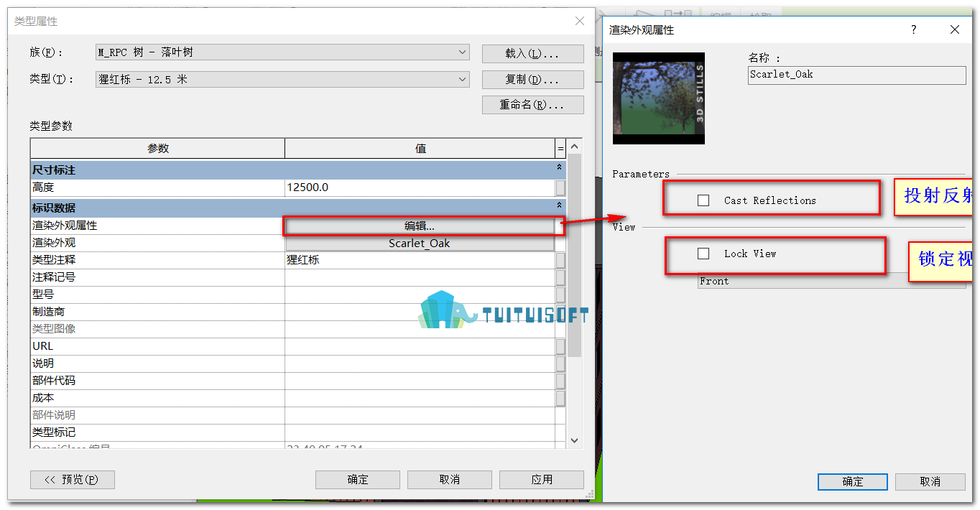Screen dimensions: 980x510
Task: Click 取消 in the 渲染外观属性 dialog
Action: (930, 482)
